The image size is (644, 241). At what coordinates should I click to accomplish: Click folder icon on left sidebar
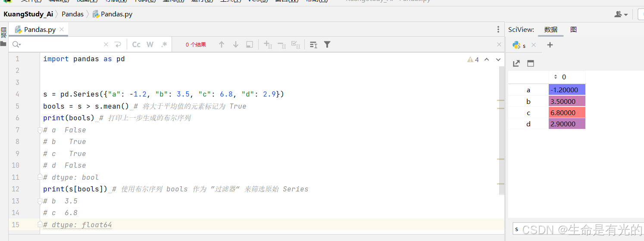pyautogui.click(x=3, y=44)
